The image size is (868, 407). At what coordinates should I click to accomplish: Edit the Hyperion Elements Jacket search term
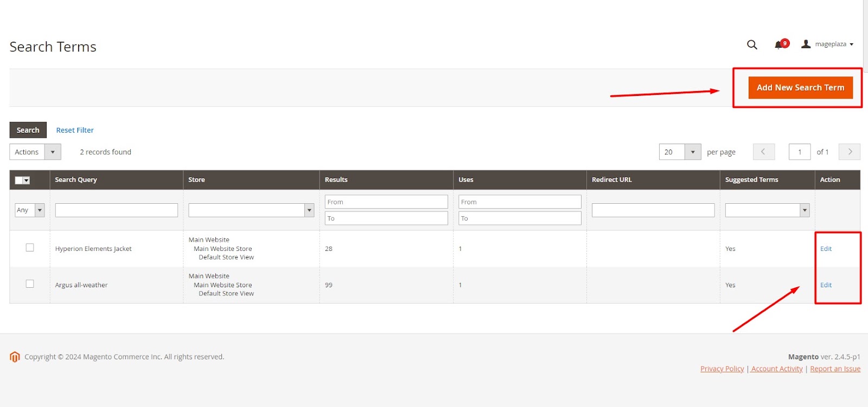pos(826,249)
